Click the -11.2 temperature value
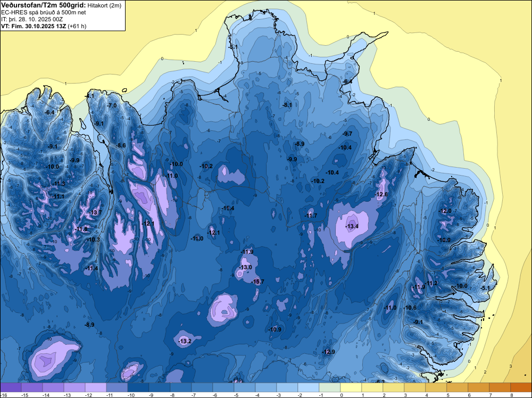The image size is (532, 398). [431, 283]
